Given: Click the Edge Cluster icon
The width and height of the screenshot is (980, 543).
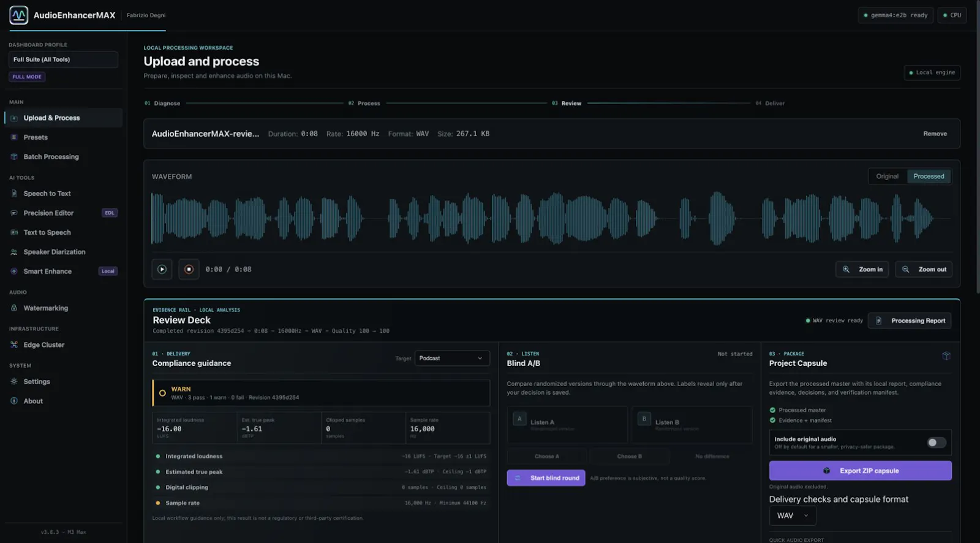Looking at the screenshot, I should (14, 345).
